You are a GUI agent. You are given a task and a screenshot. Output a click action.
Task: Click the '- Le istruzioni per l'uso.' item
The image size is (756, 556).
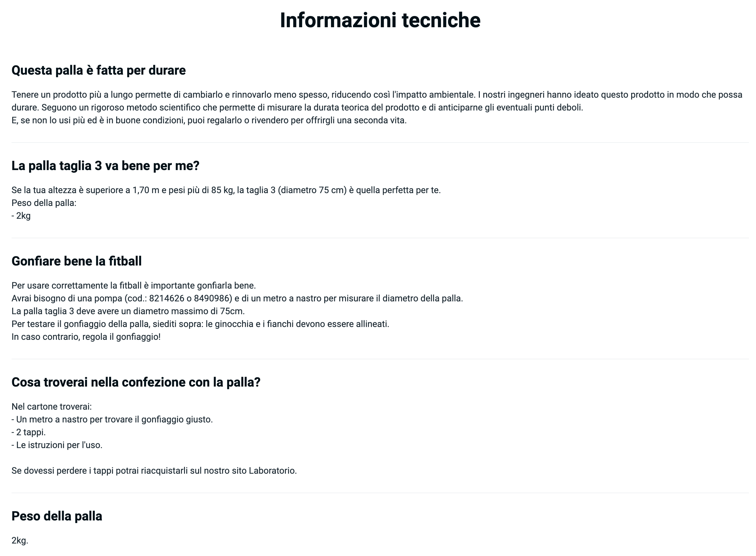pos(57,445)
